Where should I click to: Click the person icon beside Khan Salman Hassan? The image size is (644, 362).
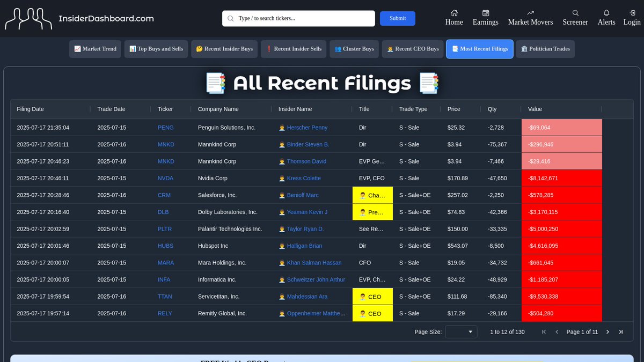[282, 263]
